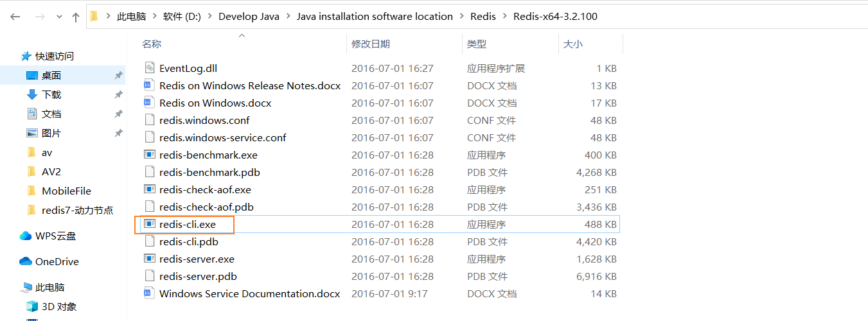Click 应用程序扩展 type of EventLog.dll

[x=496, y=68]
